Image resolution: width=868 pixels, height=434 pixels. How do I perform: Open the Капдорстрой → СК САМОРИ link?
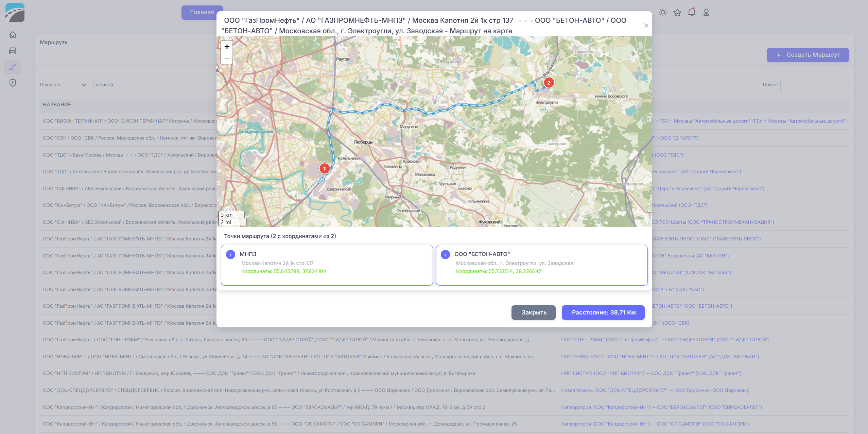coord(656,424)
